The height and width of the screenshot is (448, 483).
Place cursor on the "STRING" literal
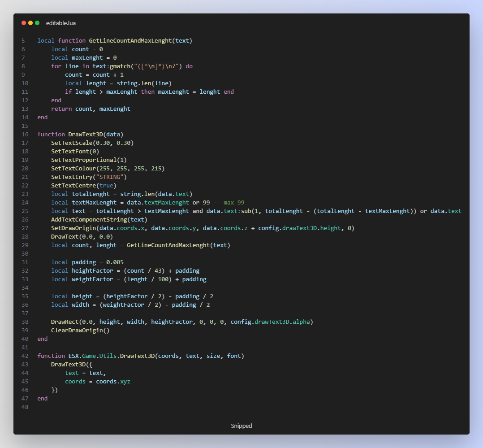[x=110, y=177]
